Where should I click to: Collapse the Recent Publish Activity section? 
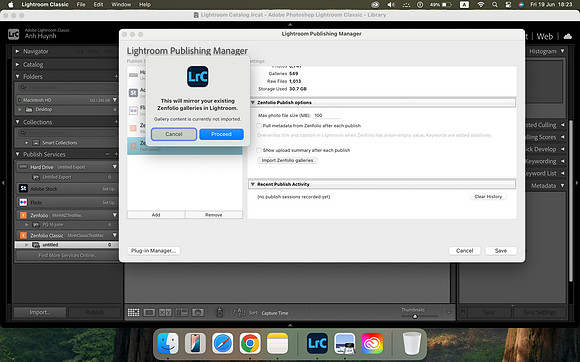tap(253, 184)
